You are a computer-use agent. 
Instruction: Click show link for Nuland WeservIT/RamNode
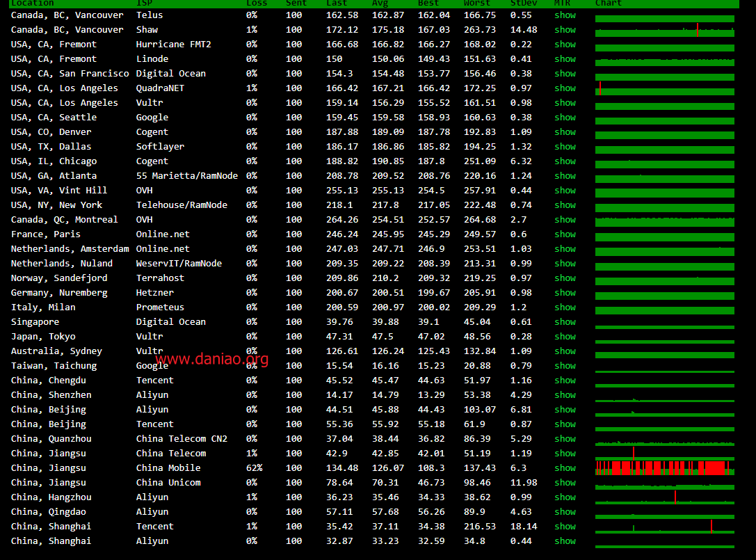(565, 264)
